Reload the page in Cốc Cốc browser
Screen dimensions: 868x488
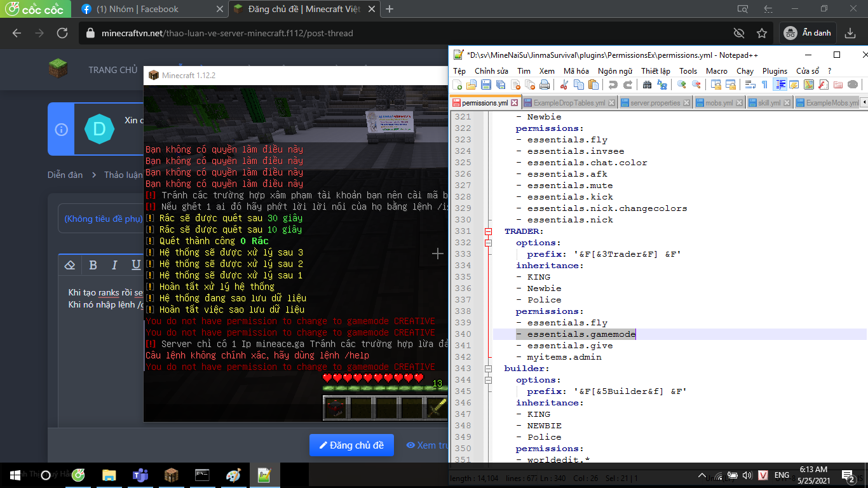(x=62, y=33)
